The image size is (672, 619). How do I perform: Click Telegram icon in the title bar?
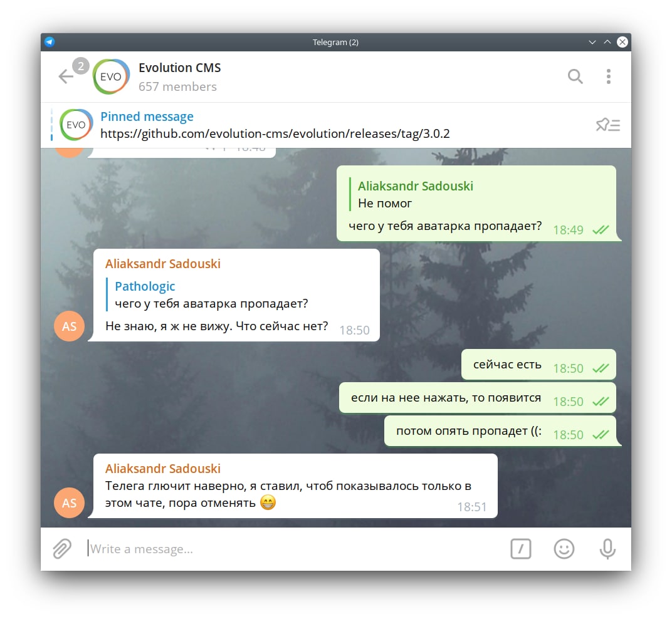coord(50,42)
